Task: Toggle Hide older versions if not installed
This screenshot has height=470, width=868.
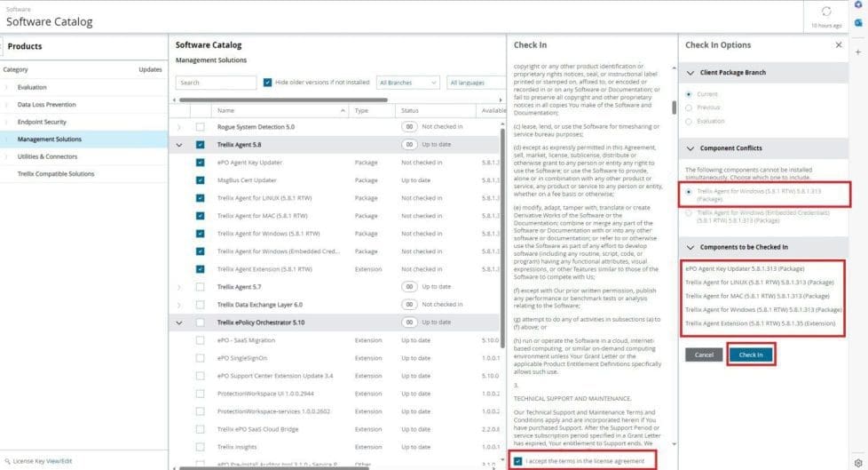Action: coord(268,83)
